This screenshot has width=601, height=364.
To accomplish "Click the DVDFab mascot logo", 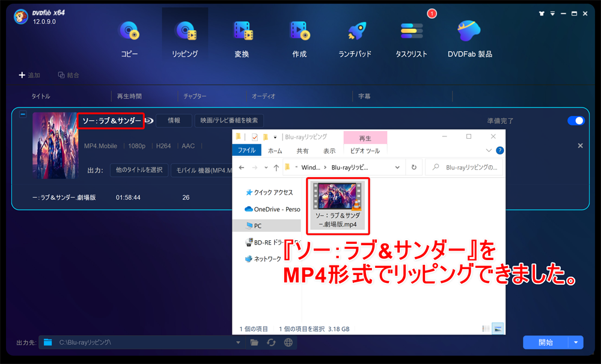I will (x=20, y=17).
